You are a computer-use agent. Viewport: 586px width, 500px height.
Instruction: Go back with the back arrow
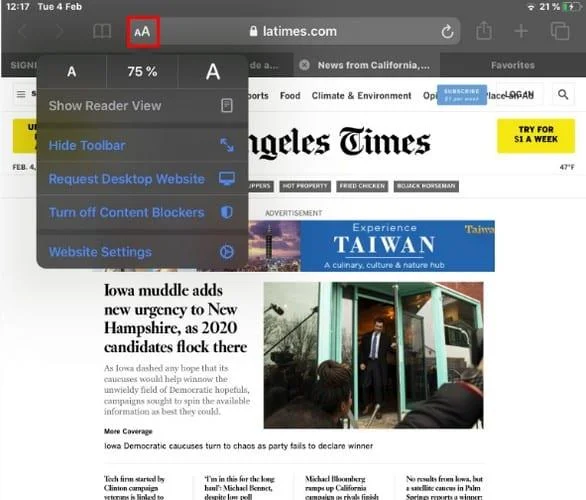(x=22, y=31)
